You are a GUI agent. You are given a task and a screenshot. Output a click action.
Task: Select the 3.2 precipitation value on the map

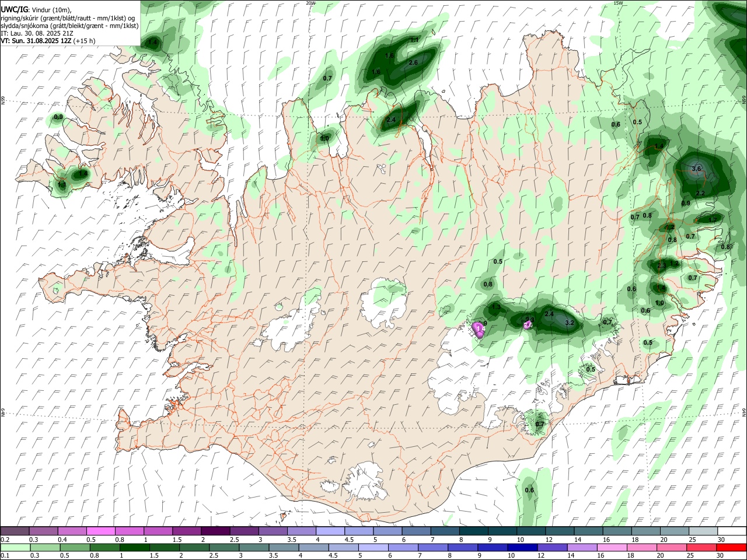570,323
